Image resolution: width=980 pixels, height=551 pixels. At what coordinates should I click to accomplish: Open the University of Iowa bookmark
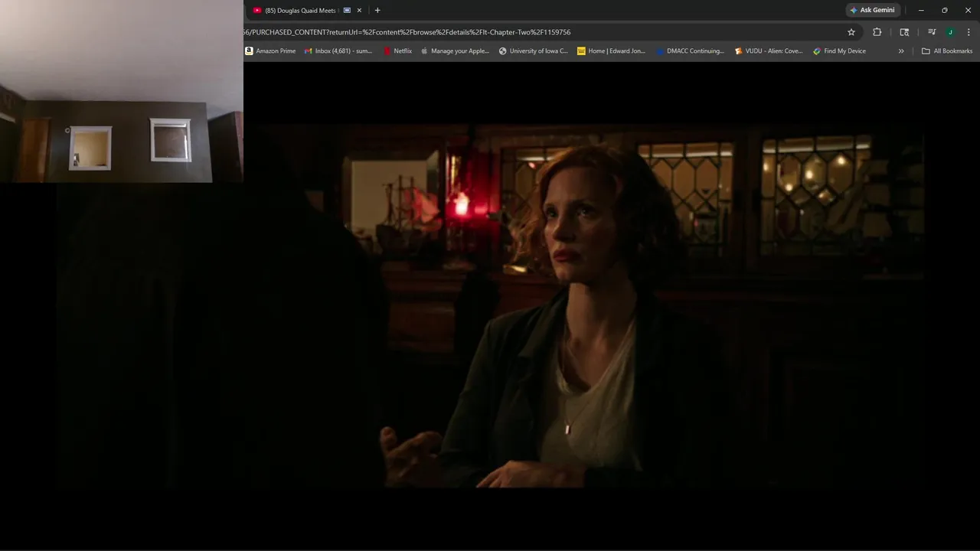[534, 51]
